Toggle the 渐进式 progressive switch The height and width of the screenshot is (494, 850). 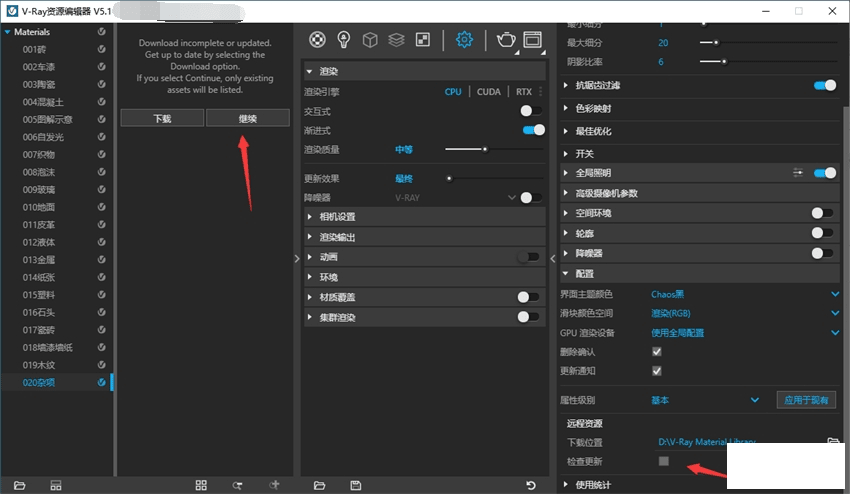click(x=533, y=130)
